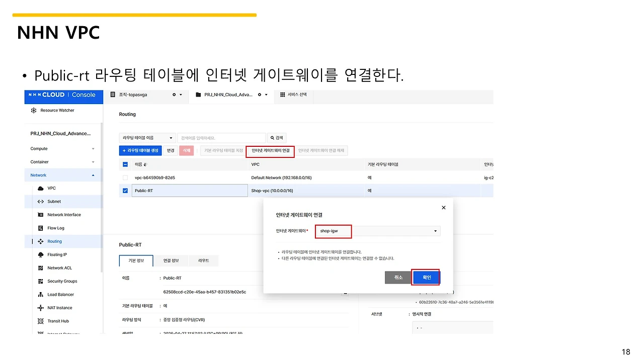Click the 인터넷 게이트웨이 연결 해제 button

tap(321, 150)
